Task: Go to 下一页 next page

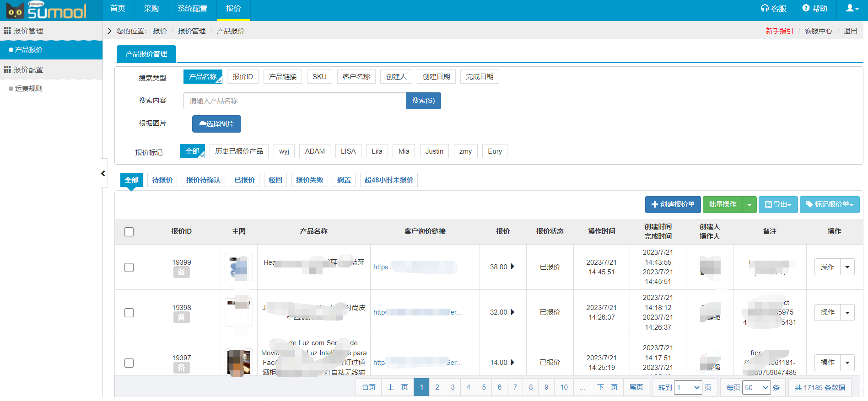Action: pyautogui.click(x=607, y=387)
